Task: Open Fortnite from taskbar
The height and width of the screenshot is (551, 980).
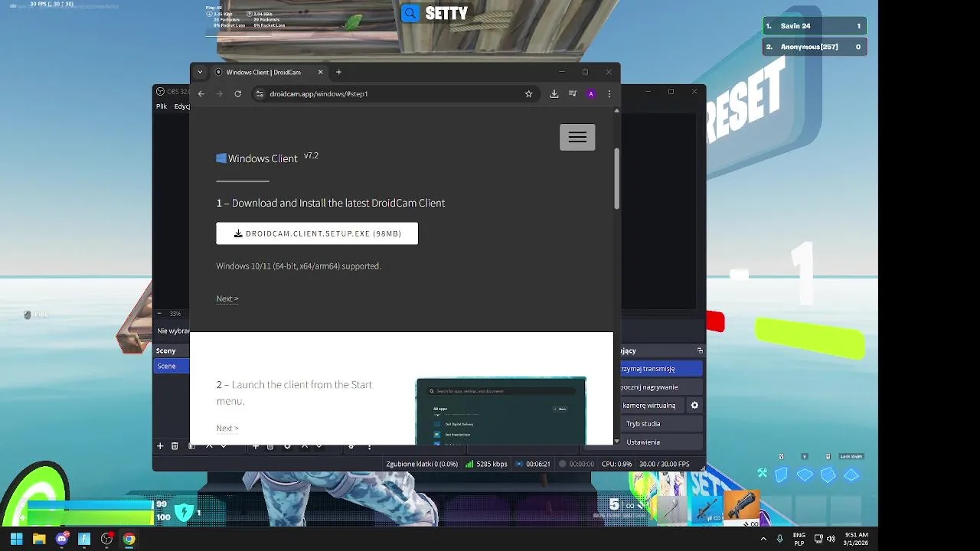Action: 84,539
